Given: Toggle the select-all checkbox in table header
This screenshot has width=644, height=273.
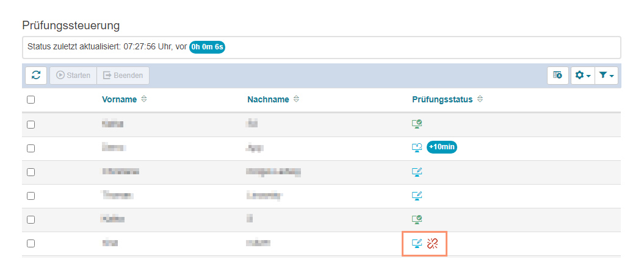Looking at the screenshot, I should click(x=31, y=100).
